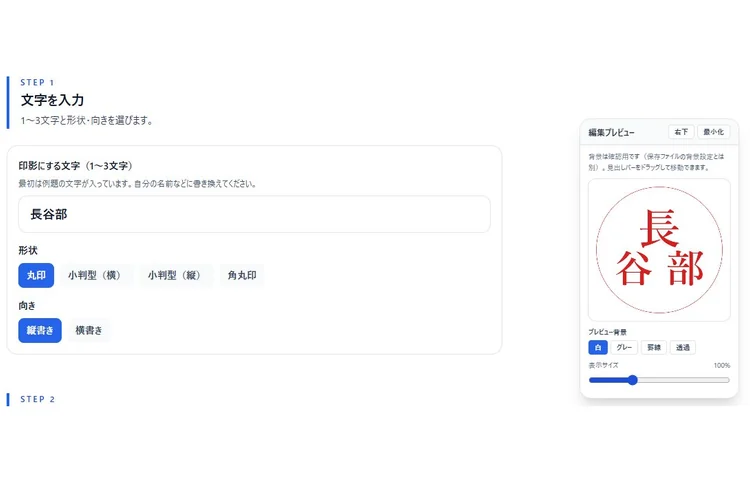Click the 向き section label
Viewport: 750px width, 482px height.
coord(27,306)
